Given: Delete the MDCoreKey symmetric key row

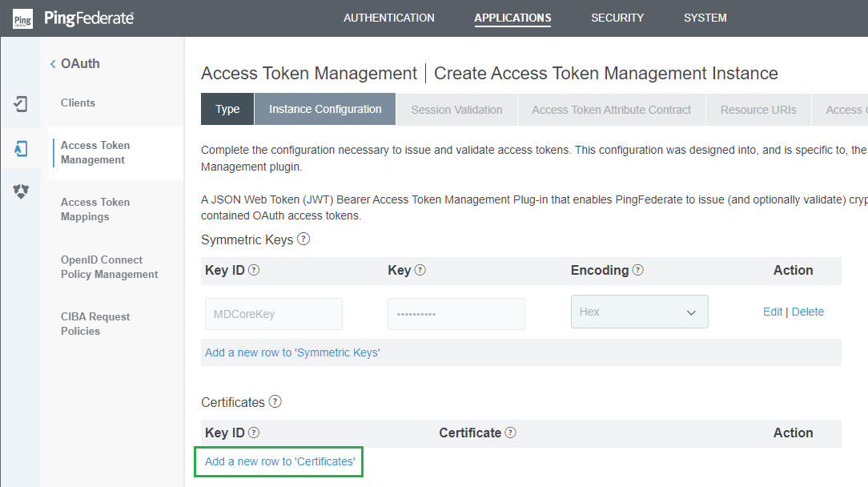Looking at the screenshot, I should coord(808,312).
